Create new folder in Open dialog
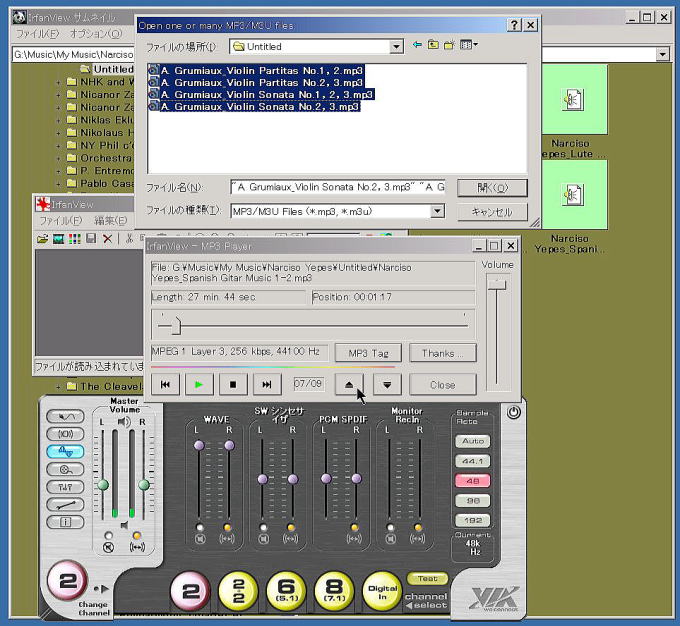 (449, 45)
